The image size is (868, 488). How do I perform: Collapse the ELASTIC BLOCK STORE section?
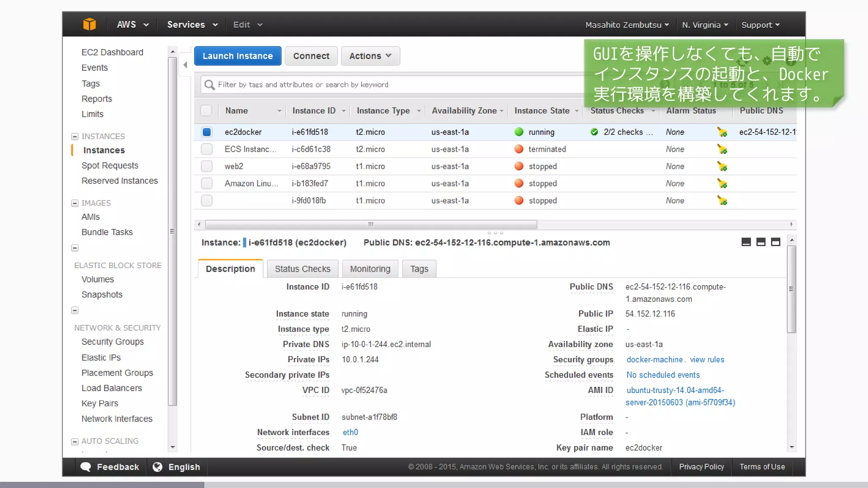point(75,248)
